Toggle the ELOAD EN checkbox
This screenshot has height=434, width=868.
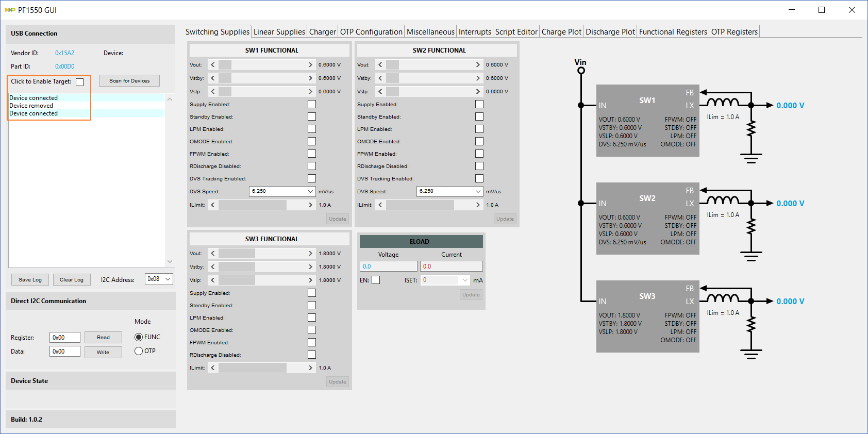point(376,280)
